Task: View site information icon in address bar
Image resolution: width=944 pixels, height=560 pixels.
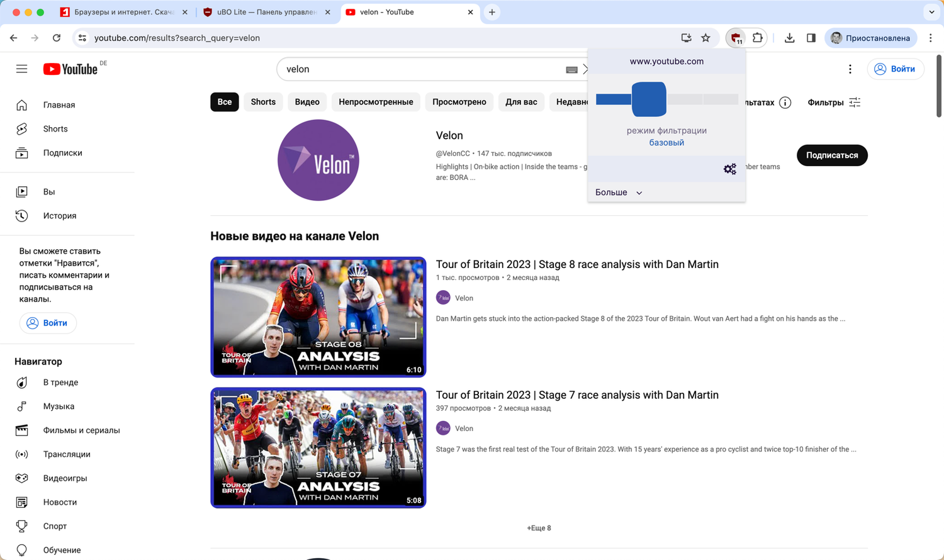Action: point(82,38)
